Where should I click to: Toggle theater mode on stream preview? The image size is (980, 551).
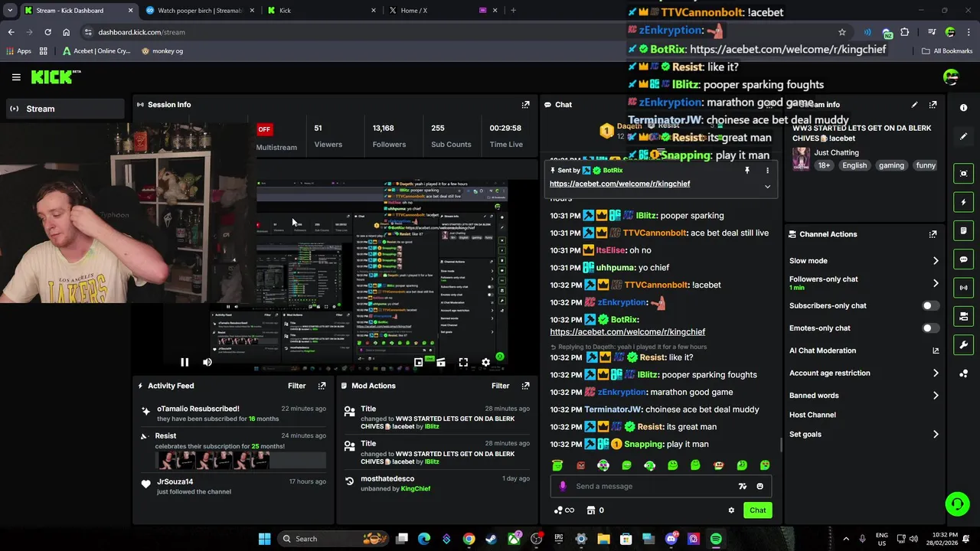coord(441,363)
